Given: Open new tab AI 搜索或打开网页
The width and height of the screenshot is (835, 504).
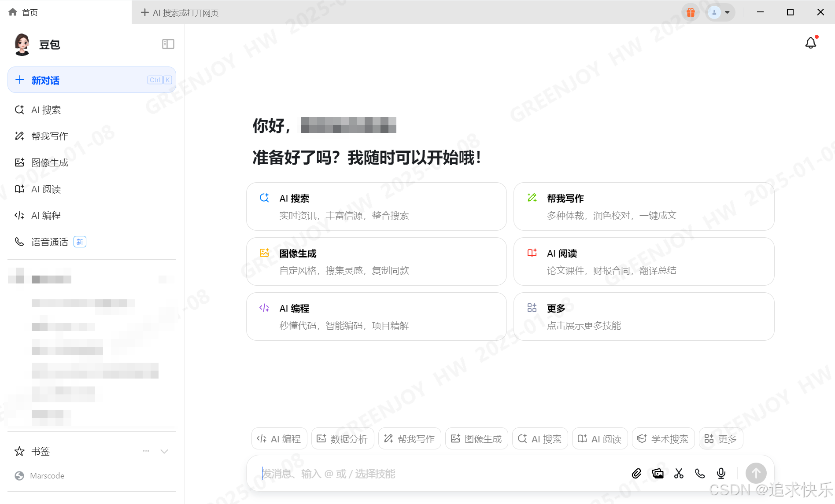Looking at the screenshot, I should [180, 13].
